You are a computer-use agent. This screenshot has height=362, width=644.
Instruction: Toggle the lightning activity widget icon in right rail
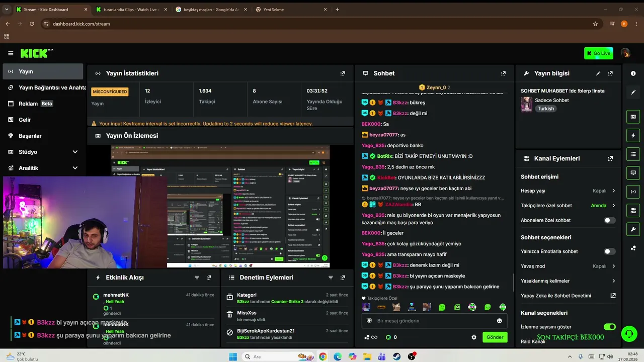[633, 136]
